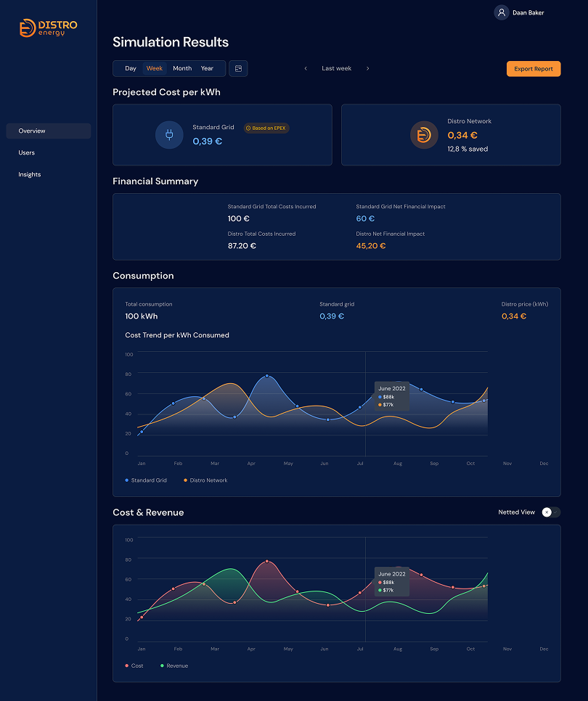The width and height of the screenshot is (588, 701).
Task: Switch to the Month time range
Action: pos(182,68)
